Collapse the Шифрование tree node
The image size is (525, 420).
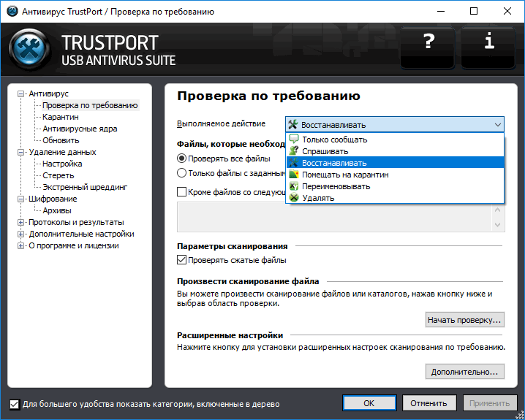20,199
